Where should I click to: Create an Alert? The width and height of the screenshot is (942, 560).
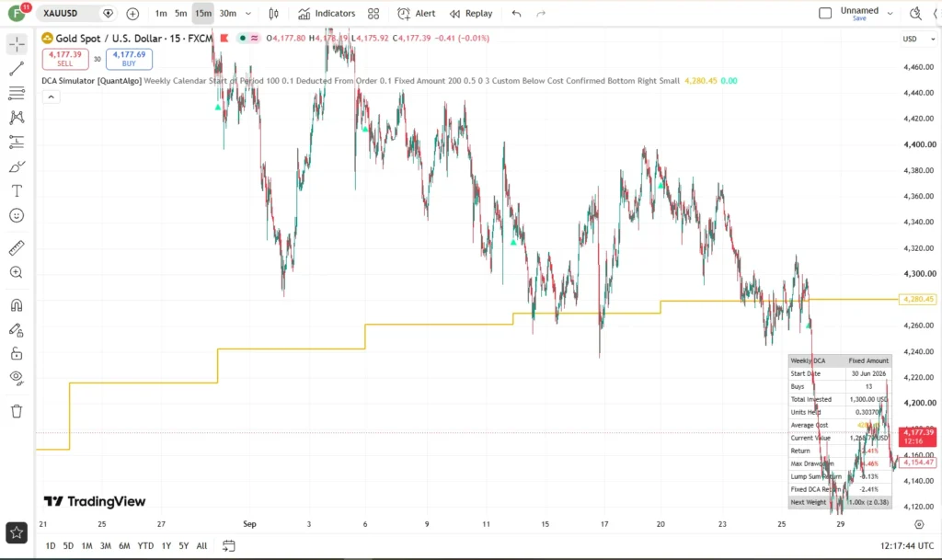(x=417, y=13)
